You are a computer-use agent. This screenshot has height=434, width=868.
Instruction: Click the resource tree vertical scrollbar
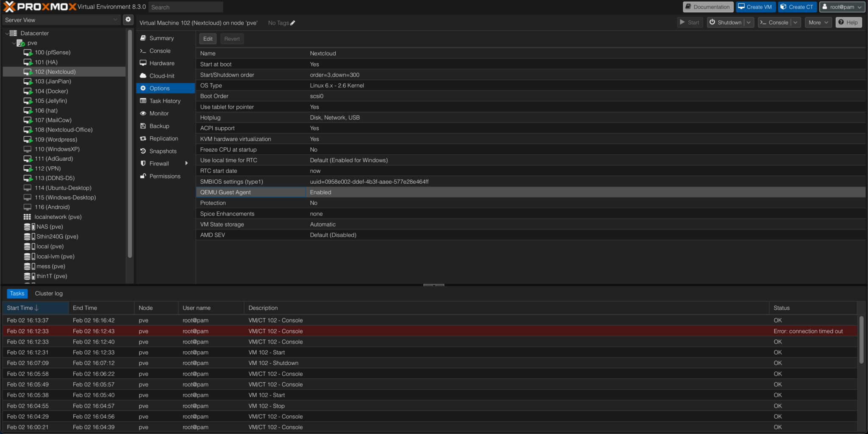130,144
